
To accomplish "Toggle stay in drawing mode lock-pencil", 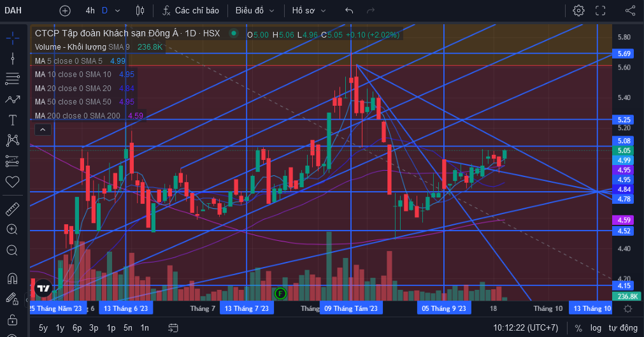I will pyautogui.click(x=12, y=299).
